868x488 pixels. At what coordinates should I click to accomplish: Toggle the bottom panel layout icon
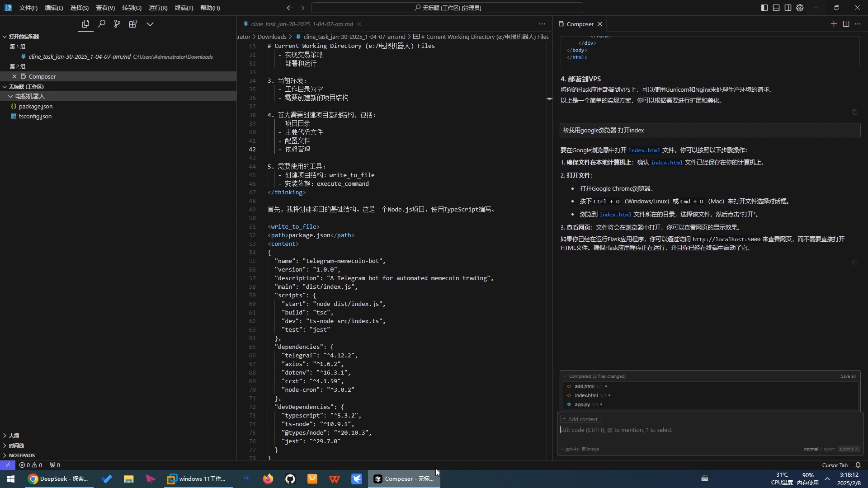pos(776,8)
